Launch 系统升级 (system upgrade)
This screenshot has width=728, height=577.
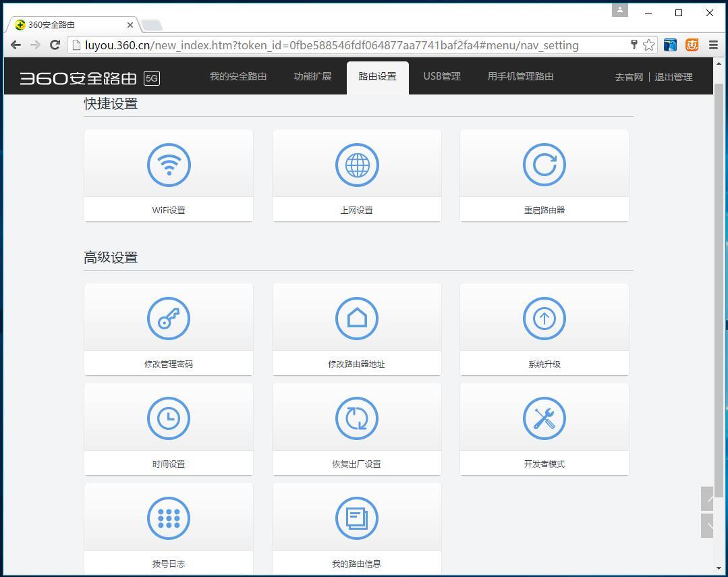tap(544, 329)
